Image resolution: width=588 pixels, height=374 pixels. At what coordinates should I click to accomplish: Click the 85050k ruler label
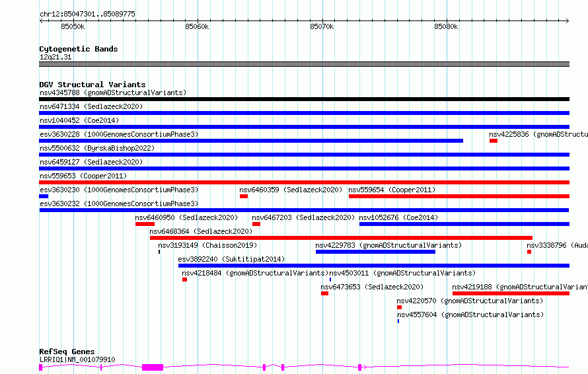73,26
